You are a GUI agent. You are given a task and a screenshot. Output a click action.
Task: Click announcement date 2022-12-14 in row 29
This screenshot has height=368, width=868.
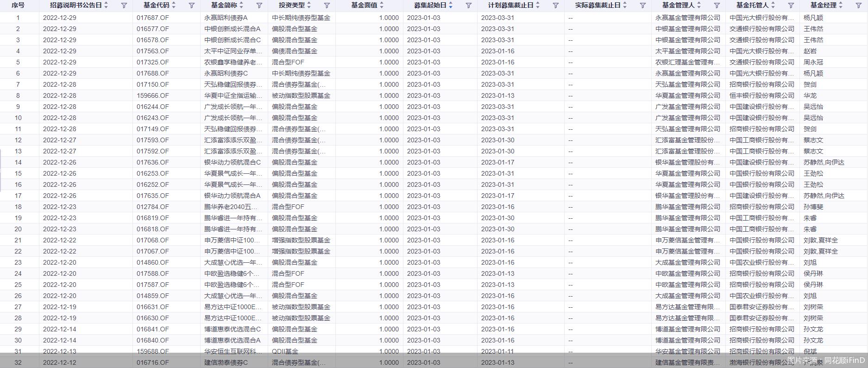pyautogui.click(x=60, y=329)
